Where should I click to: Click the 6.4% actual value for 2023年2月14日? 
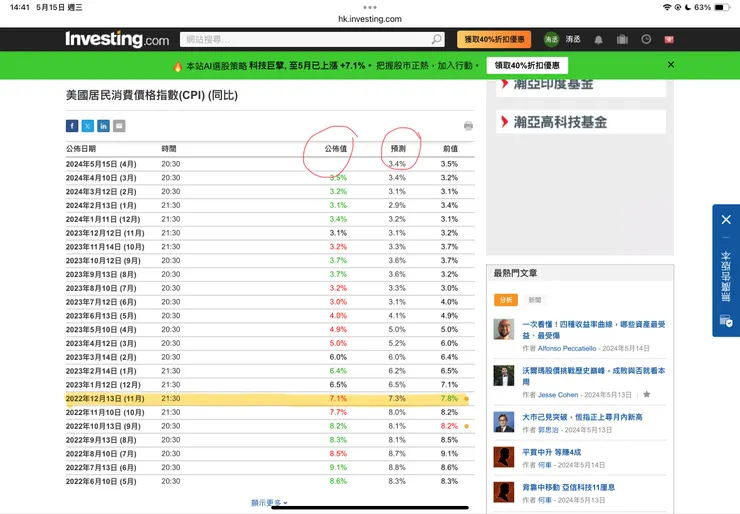(338, 371)
